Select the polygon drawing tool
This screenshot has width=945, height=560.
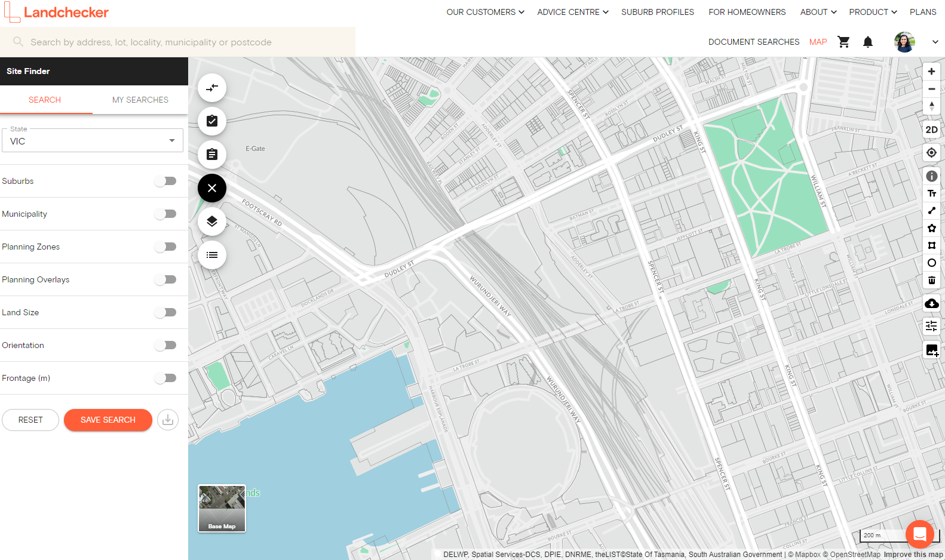(x=931, y=228)
